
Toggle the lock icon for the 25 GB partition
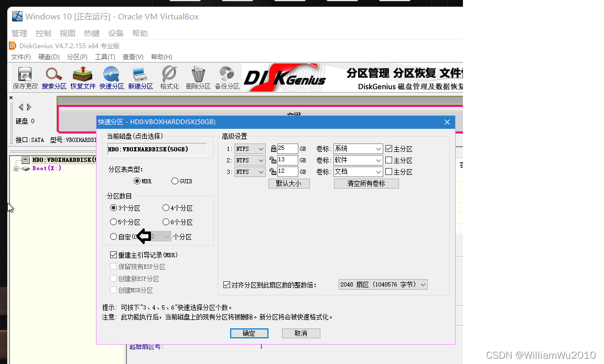tap(273, 149)
